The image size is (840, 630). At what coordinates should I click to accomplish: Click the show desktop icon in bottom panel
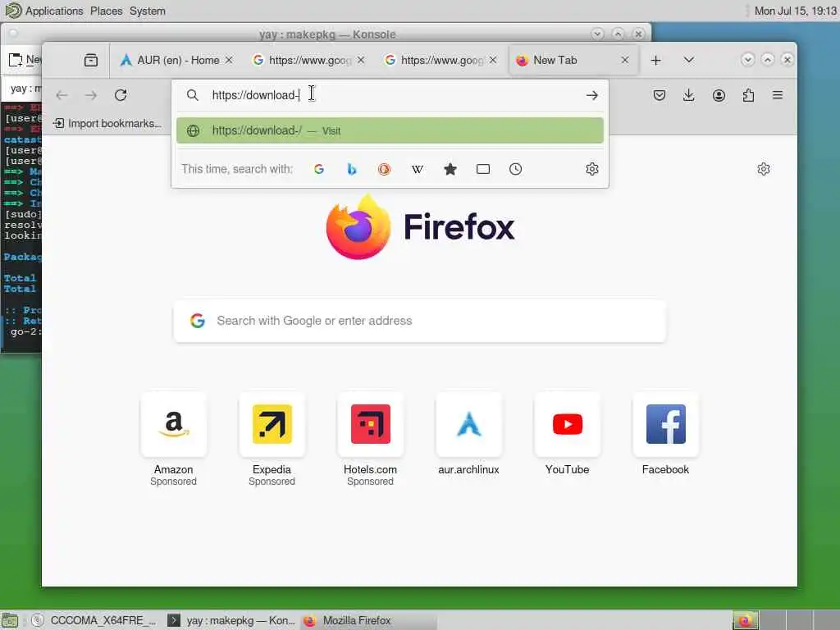[x=10, y=620]
